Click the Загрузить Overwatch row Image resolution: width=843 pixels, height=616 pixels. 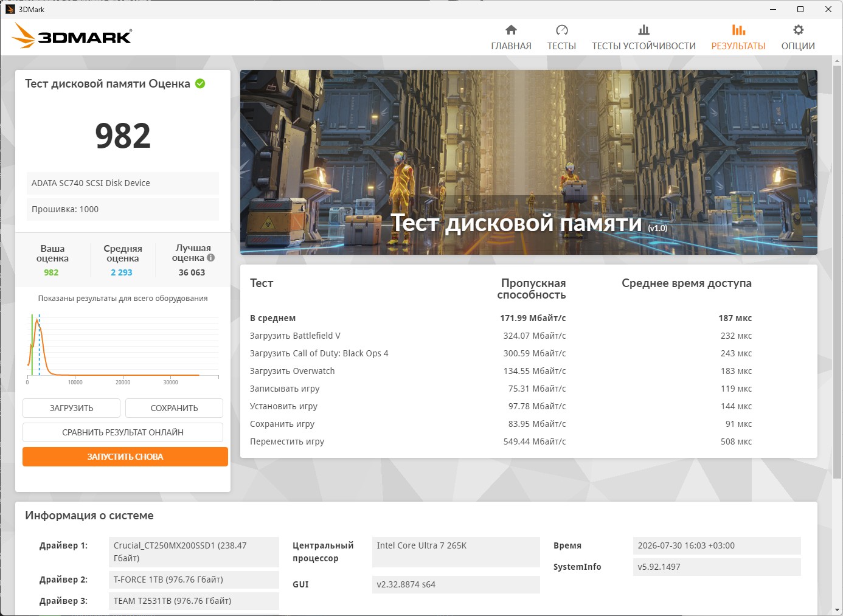[529, 371]
